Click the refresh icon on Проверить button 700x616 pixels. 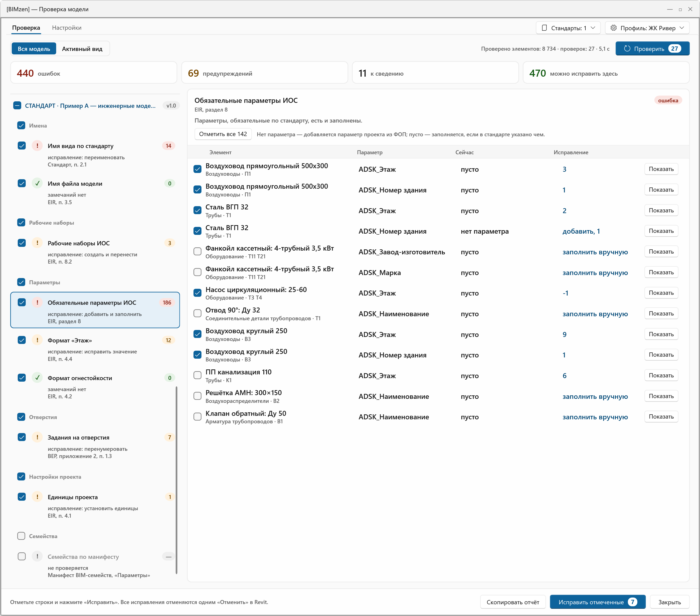coord(627,49)
